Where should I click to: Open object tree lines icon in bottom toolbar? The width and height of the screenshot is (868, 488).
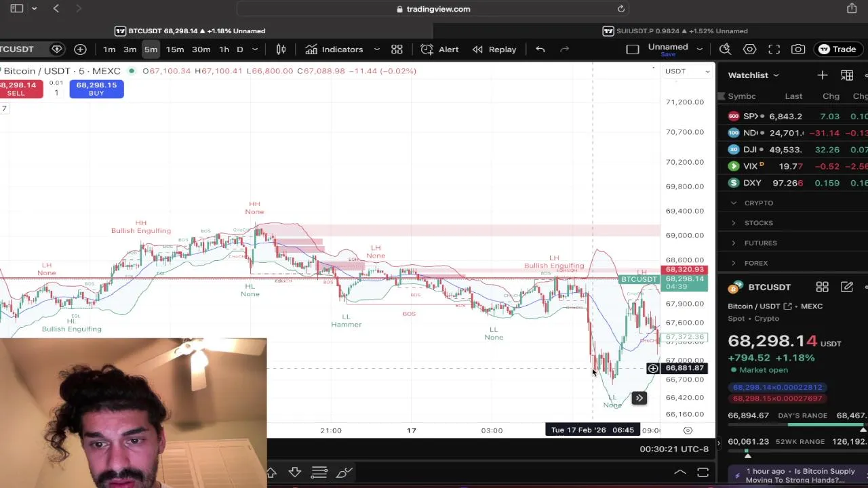(x=319, y=472)
